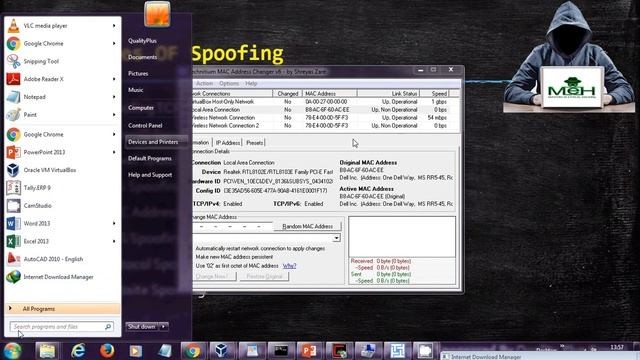
Task: Switch to the IP Address tab
Action: pos(228,142)
